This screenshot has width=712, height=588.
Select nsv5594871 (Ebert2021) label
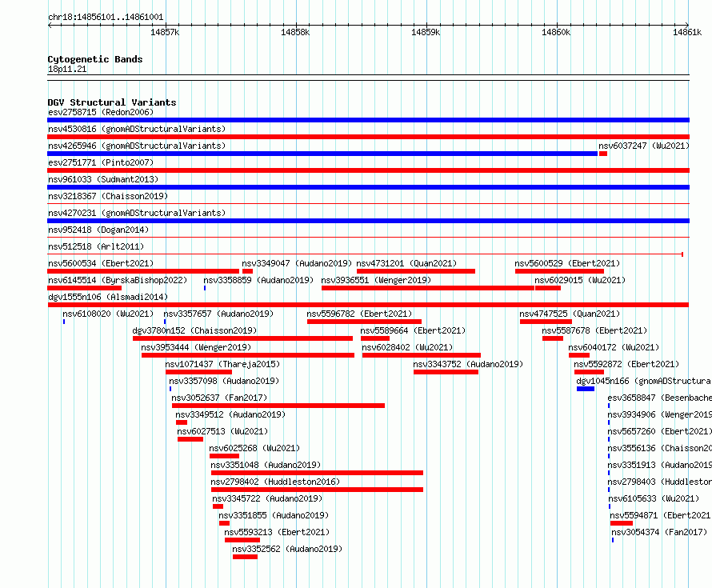661,515
